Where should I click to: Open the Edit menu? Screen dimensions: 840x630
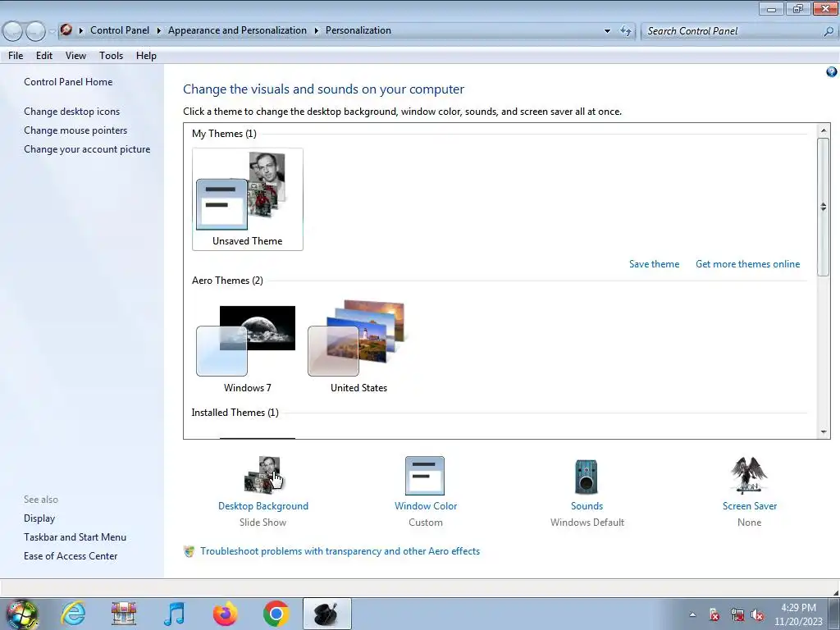(44, 56)
